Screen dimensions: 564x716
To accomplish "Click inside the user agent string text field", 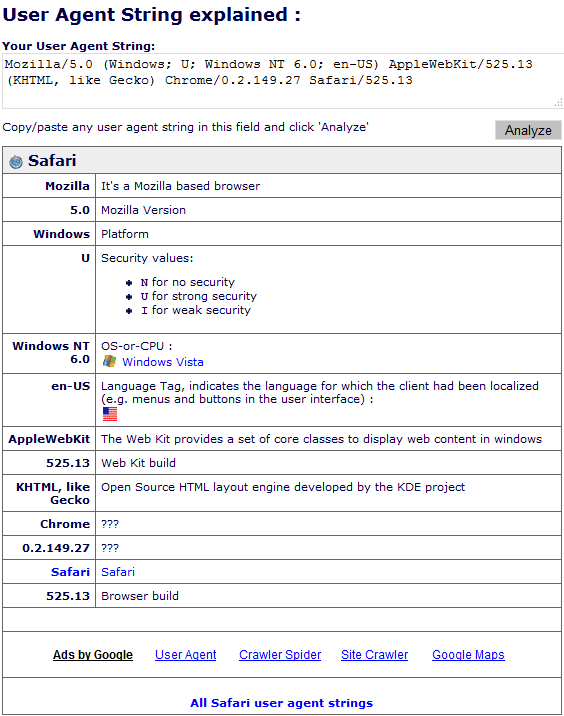I will click(x=283, y=81).
